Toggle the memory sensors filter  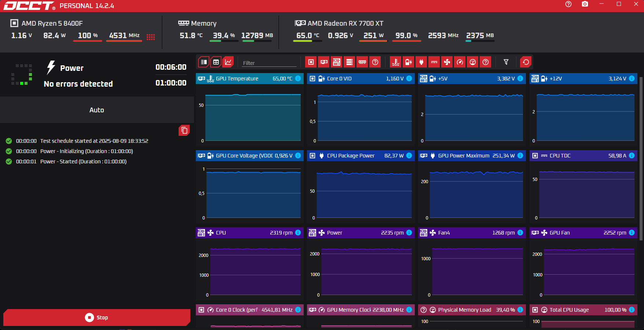tap(362, 62)
